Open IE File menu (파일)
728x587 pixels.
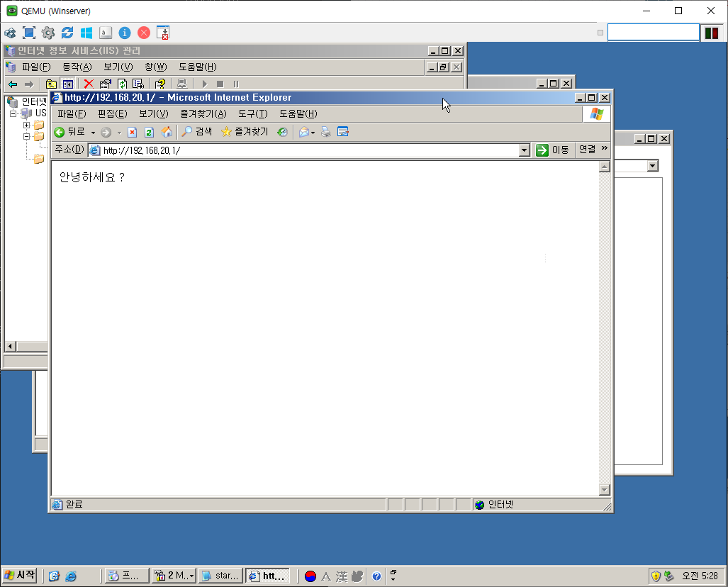(x=72, y=113)
